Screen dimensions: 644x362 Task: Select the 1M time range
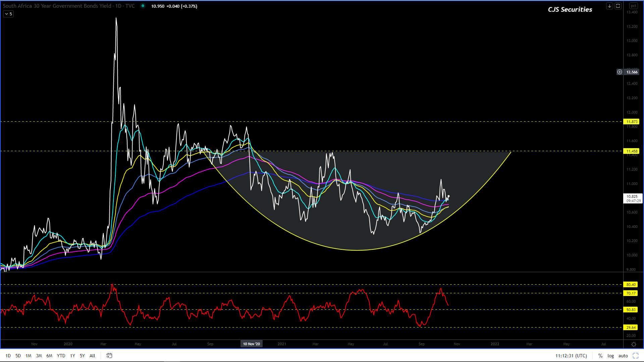(x=29, y=356)
